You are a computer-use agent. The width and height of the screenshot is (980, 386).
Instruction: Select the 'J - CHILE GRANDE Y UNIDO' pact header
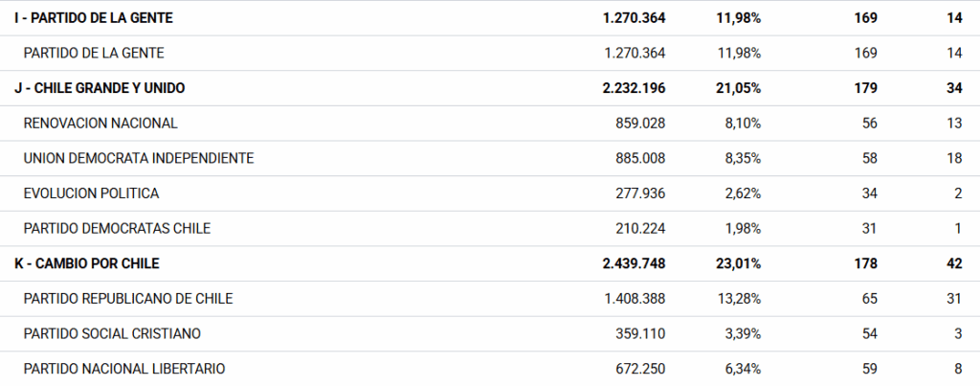pyautogui.click(x=100, y=88)
